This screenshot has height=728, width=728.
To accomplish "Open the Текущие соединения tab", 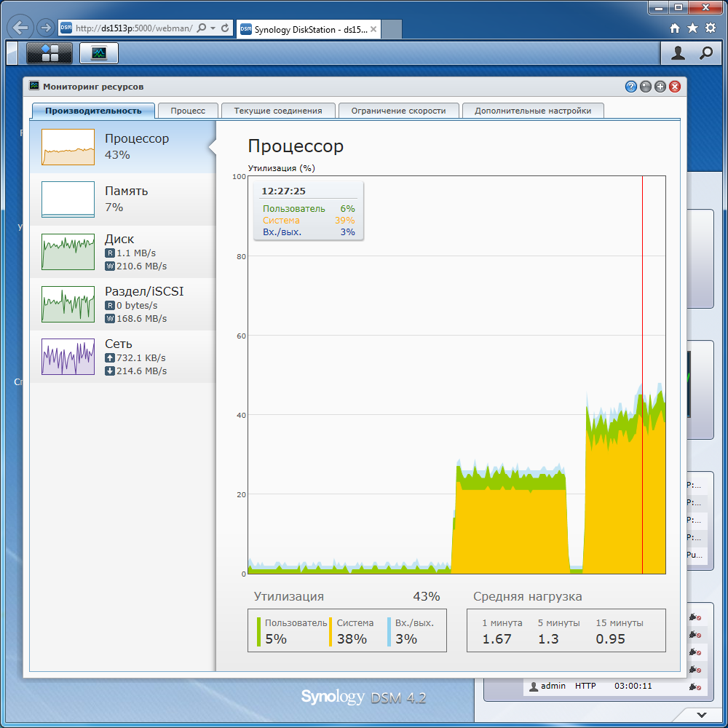I will point(277,111).
